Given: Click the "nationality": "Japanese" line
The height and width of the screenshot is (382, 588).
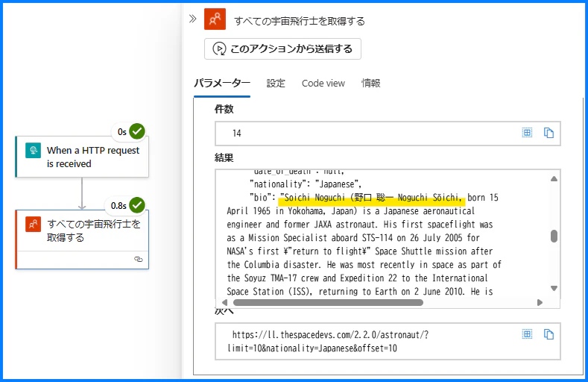Looking at the screenshot, I should coord(306,184).
